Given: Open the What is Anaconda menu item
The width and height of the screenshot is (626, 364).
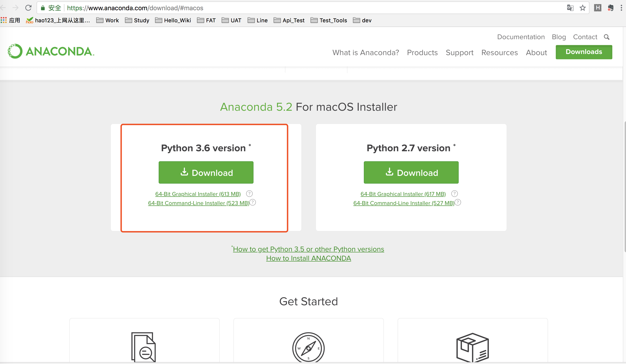Looking at the screenshot, I should (366, 52).
